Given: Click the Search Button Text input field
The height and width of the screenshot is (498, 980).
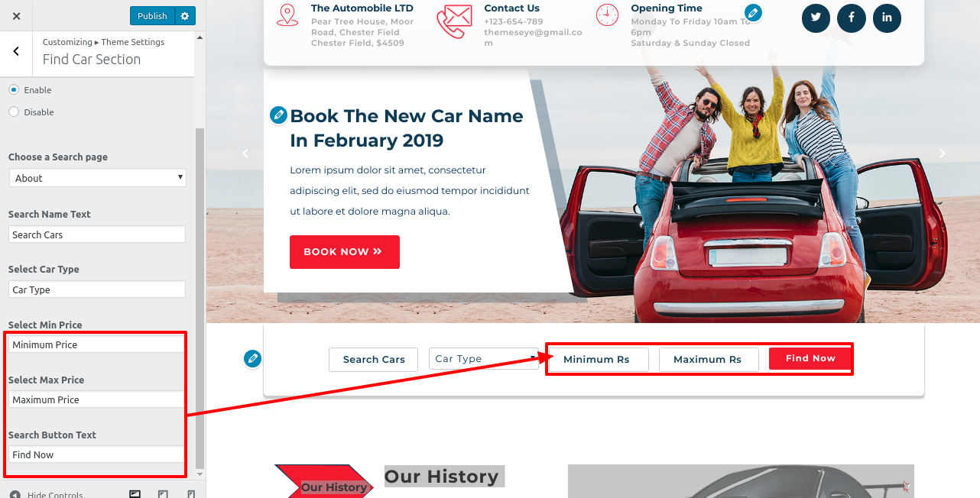Looking at the screenshot, I should pyautogui.click(x=97, y=454).
